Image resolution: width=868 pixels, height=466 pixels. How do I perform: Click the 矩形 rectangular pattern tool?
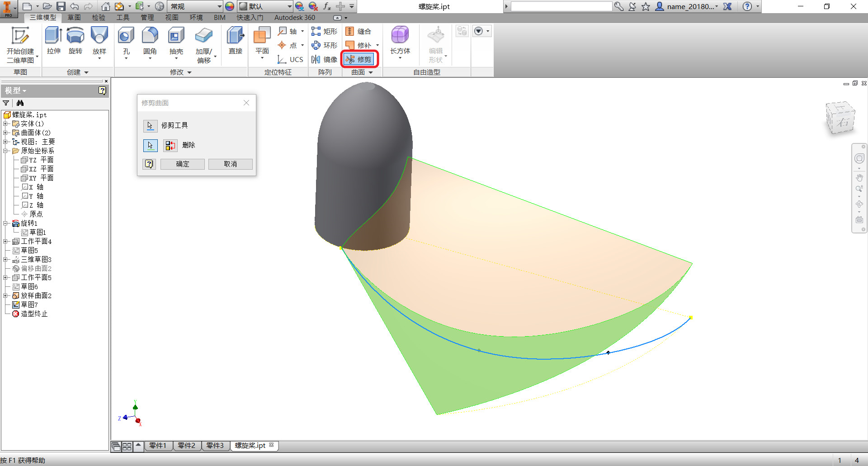tap(325, 31)
